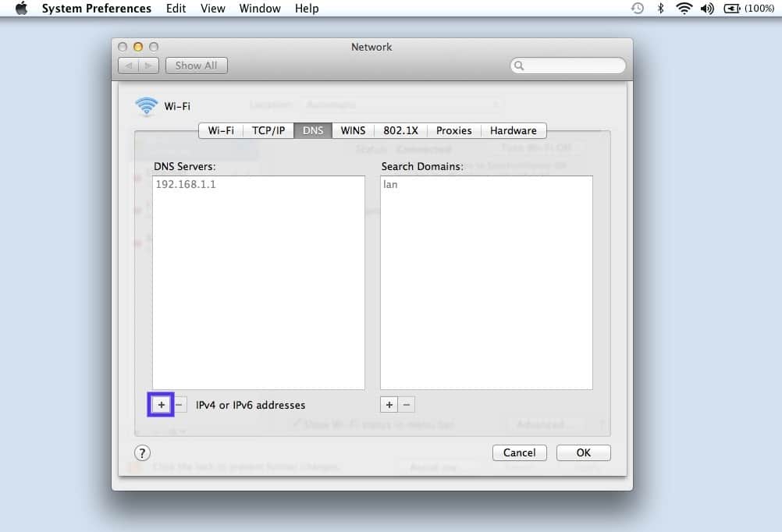The width and height of the screenshot is (782, 532).
Task: Open Time Machine menu bar icon
Action: click(638, 9)
